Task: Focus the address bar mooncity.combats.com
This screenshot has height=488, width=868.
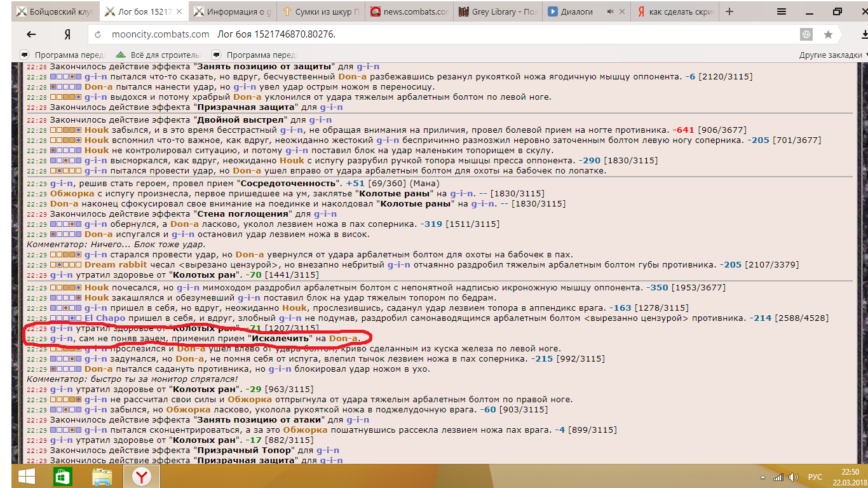Action: click(161, 35)
